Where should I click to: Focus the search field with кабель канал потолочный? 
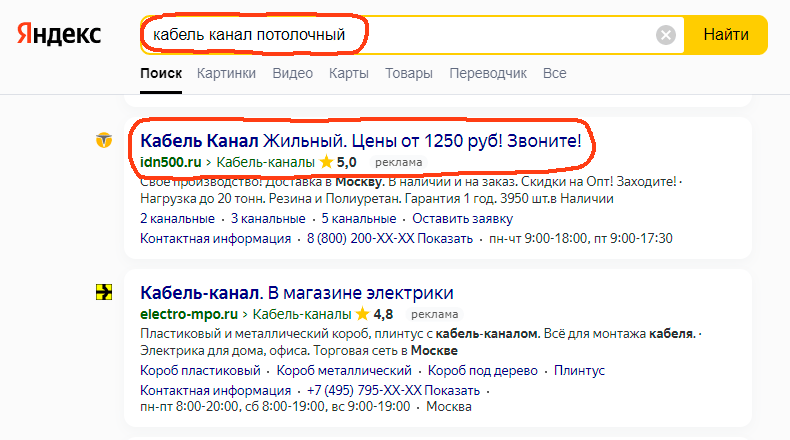[x=398, y=35]
